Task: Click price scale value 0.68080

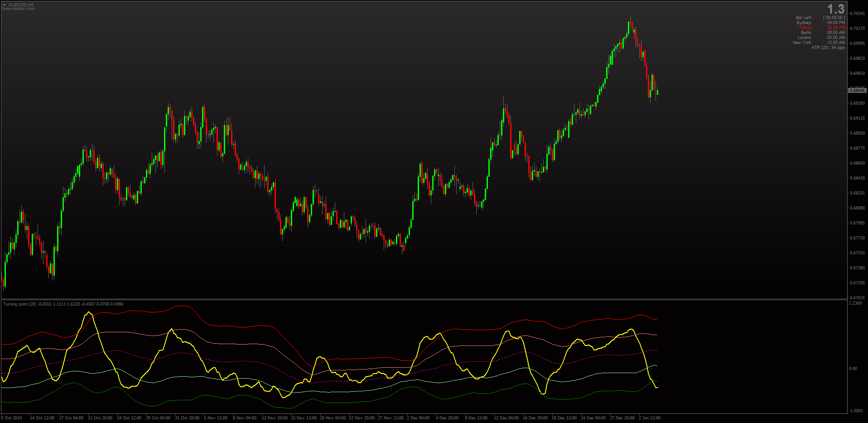Action: 858,208
